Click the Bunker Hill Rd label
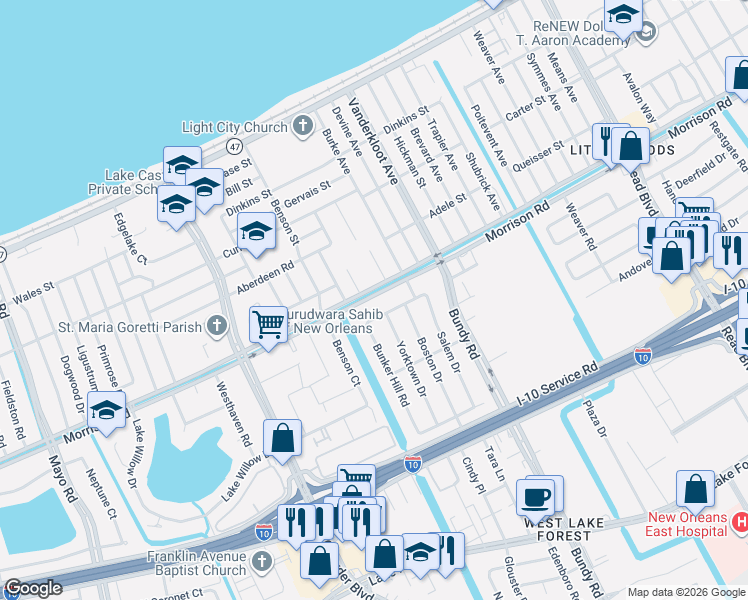 [x=391, y=375]
